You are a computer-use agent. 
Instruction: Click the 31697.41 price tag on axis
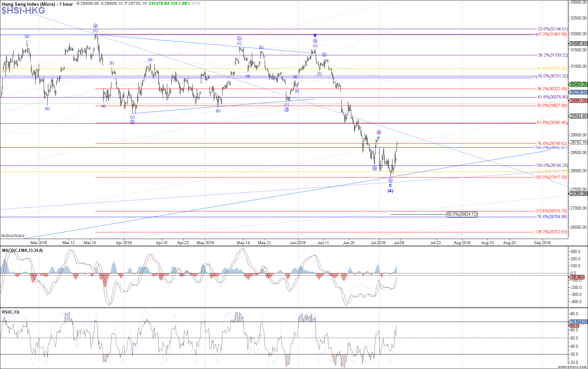578,44
